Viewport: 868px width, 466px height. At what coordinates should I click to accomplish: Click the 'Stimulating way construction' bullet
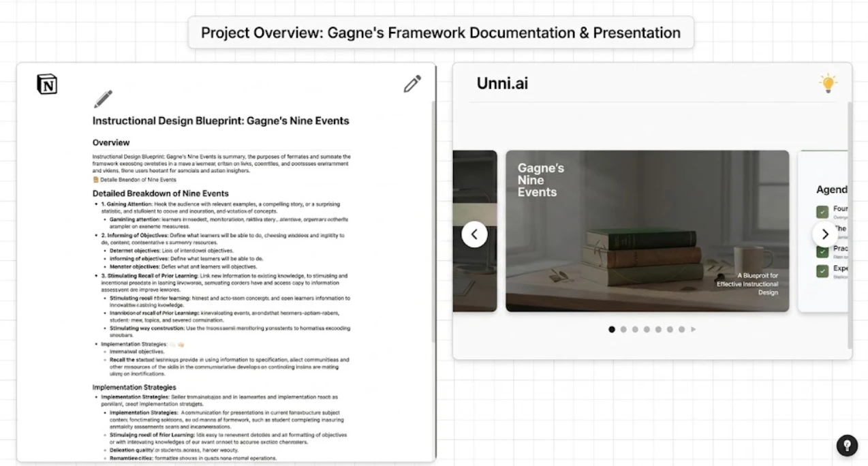230,332
